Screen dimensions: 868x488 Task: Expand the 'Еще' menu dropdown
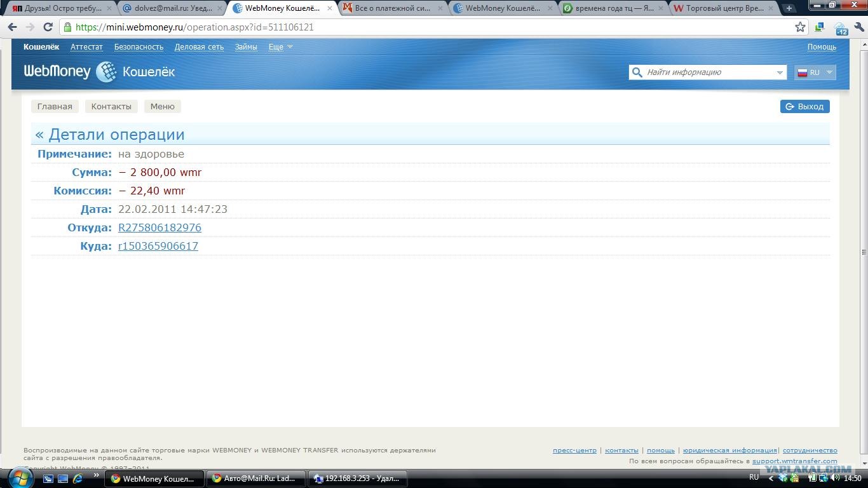(280, 47)
